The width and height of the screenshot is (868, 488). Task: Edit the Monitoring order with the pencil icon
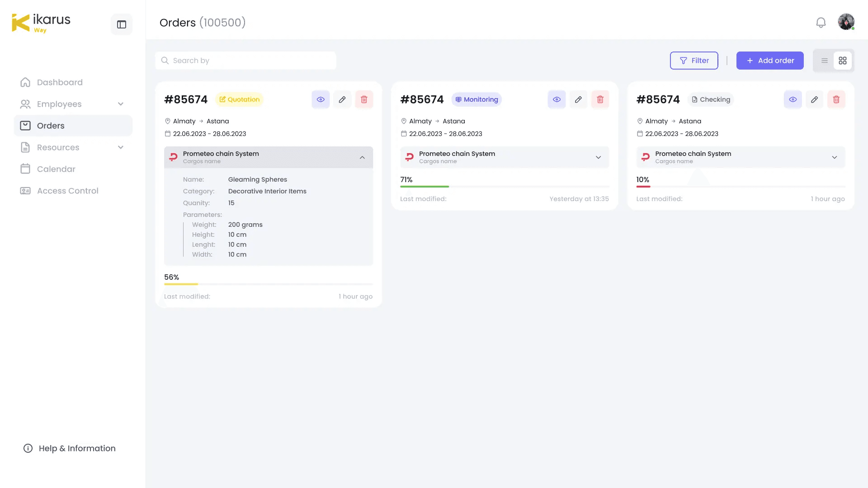click(x=578, y=99)
